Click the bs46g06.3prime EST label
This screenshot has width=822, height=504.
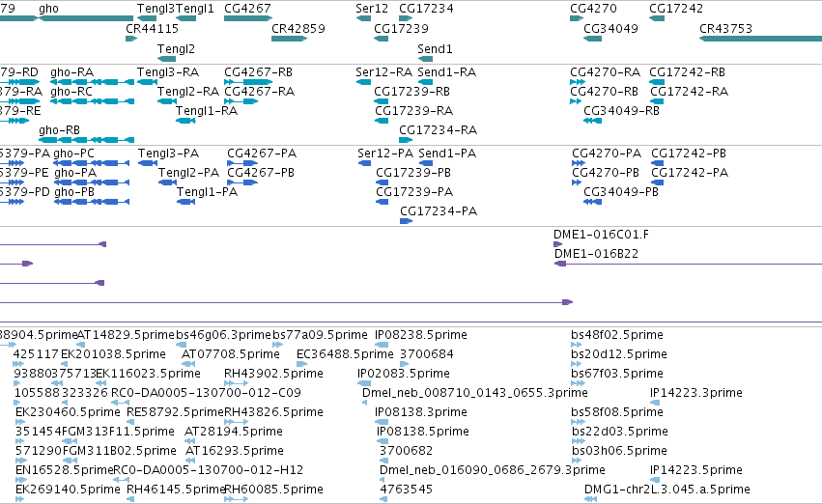point(224,335)
